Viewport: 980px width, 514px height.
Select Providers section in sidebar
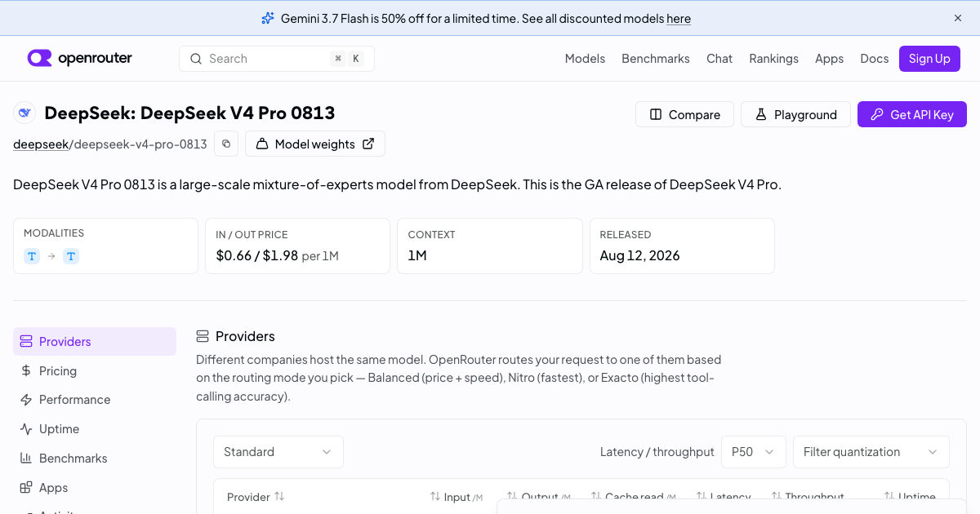click(x=95, y=342)
